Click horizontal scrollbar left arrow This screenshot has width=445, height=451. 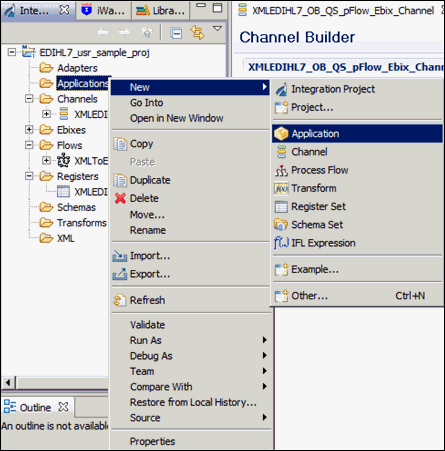click(8, 382)
